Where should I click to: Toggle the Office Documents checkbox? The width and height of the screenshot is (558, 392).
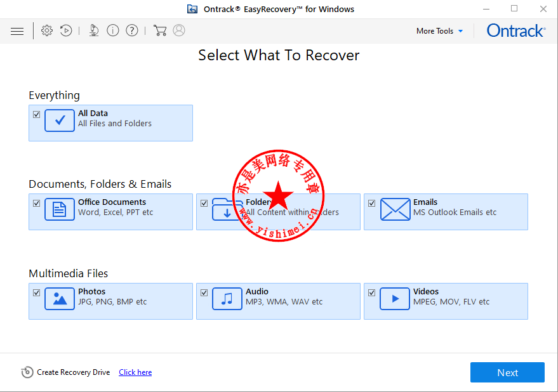point(37,204)
